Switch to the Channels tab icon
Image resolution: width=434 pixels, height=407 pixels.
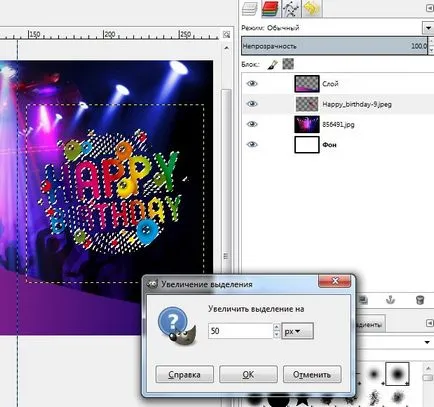(270, 8)
